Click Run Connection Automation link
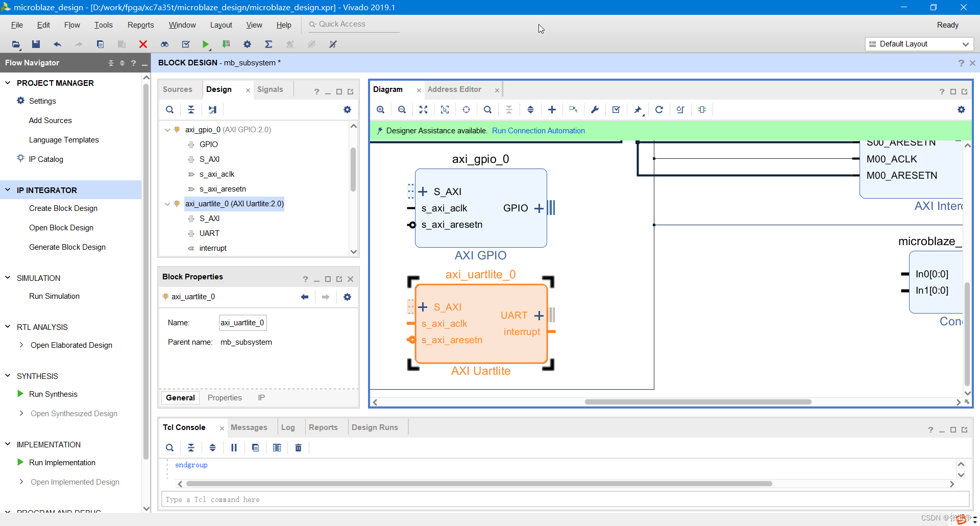The height and width of the screenshot is (526, 980). (x=538, y=131)
